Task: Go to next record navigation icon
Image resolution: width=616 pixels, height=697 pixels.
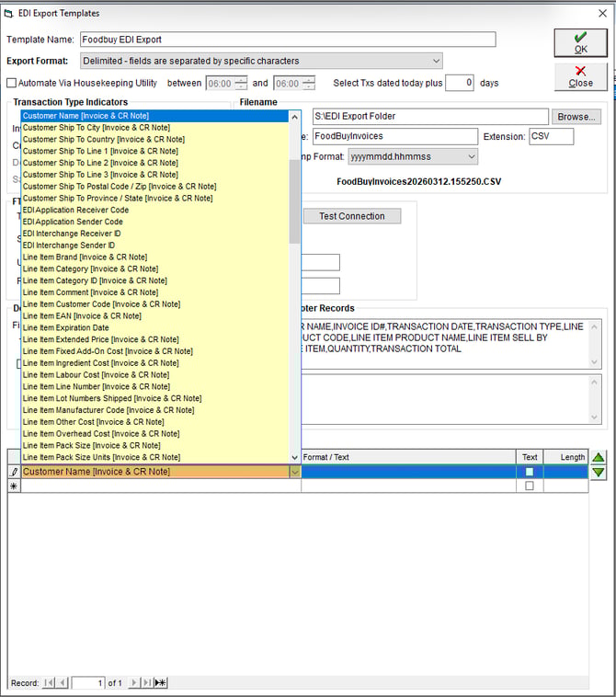Action: [134, 682]
